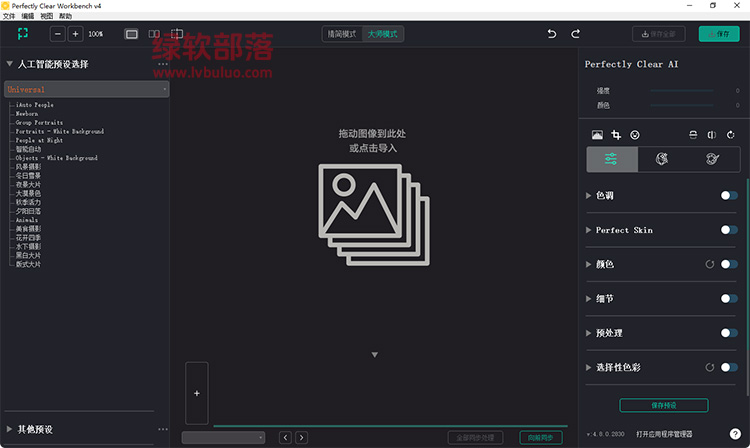
Task: Toggle the 选择性色彩 switch
Action: coord(729,367)
